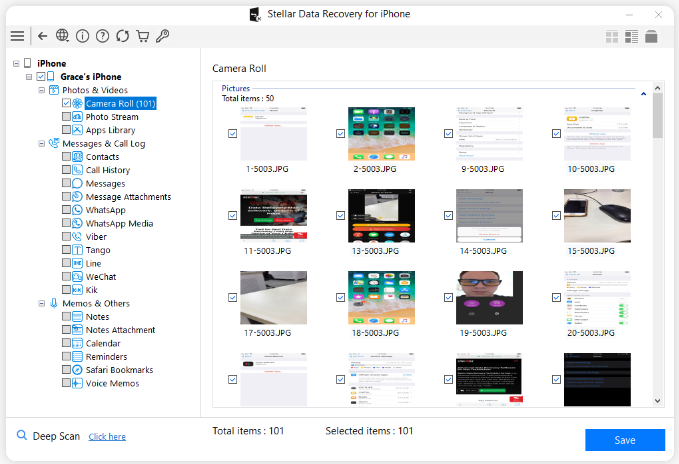This screenshot has height=464, width=679.
Task: Click the 9-5003.JPG file name
Action: 482,169
